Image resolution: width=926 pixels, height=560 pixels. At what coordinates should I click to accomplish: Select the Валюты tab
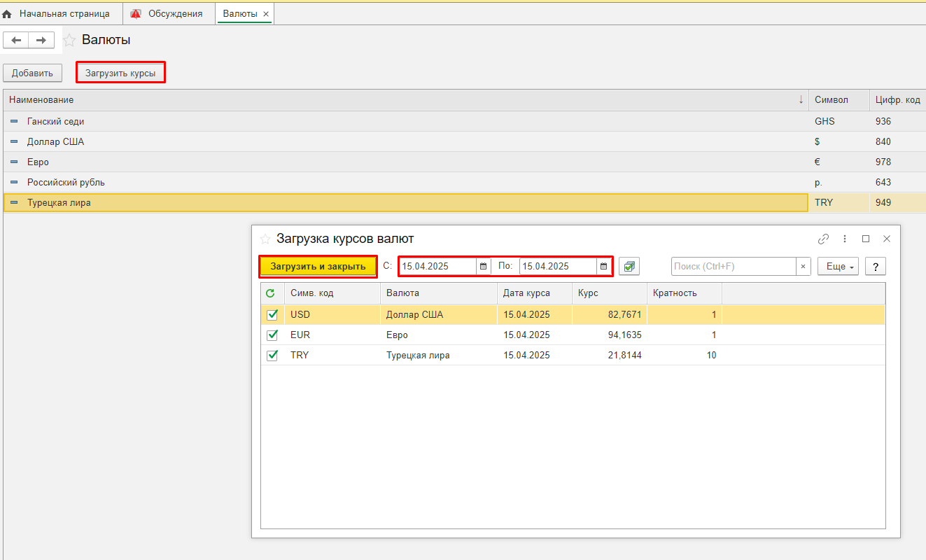tap(245, 14)
